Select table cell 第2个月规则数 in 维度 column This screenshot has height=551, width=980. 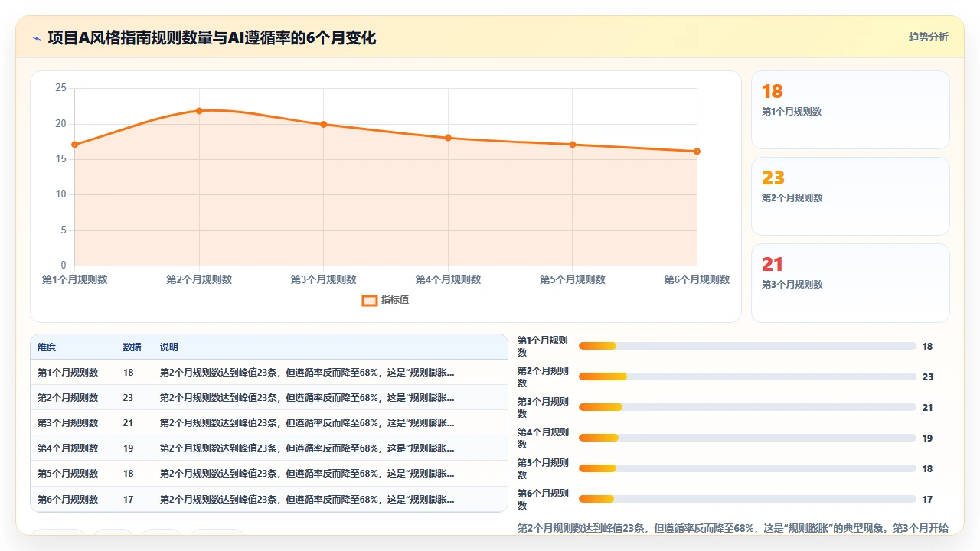click(x=67, y=398)
